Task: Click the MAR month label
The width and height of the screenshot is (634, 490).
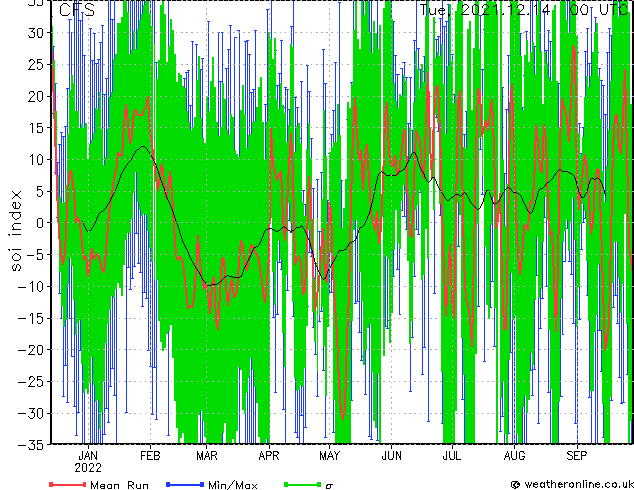Action: pyautogui.click(x=207, y=456)
